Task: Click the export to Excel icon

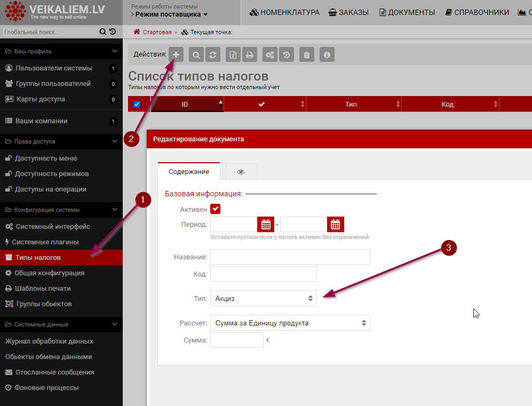Action: coord(233,54)
